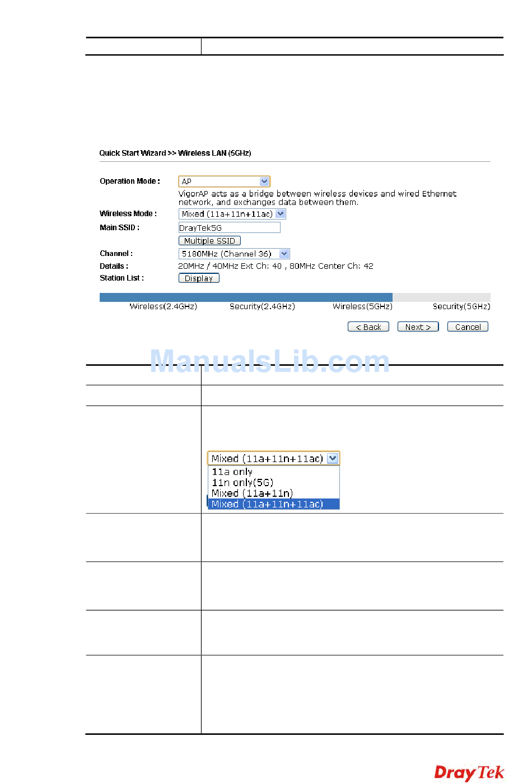Click the arrow of the expanded Mixed dropdown
Image resolution: width=532 pixels, height=783 pixels.
[x=333, y=458]
